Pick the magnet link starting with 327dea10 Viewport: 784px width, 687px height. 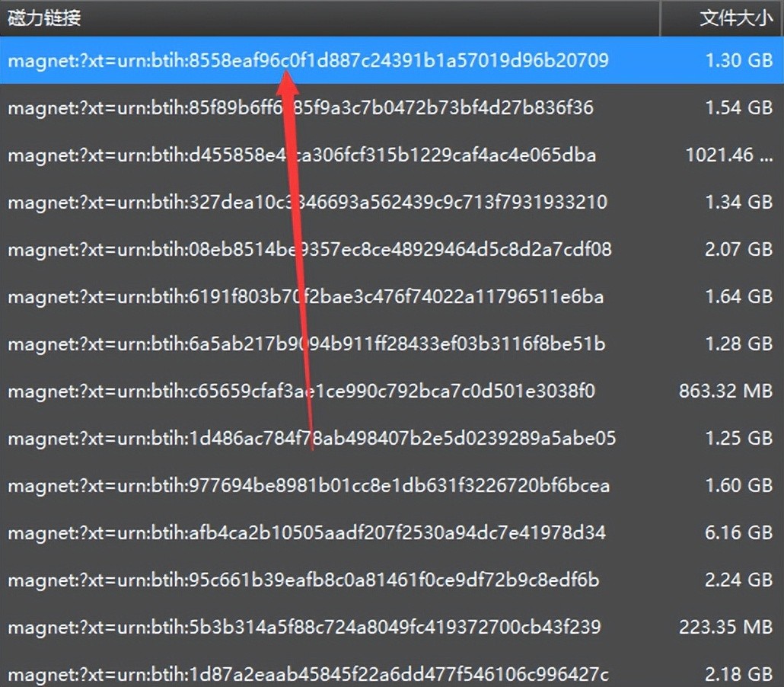tap(308, 203)
